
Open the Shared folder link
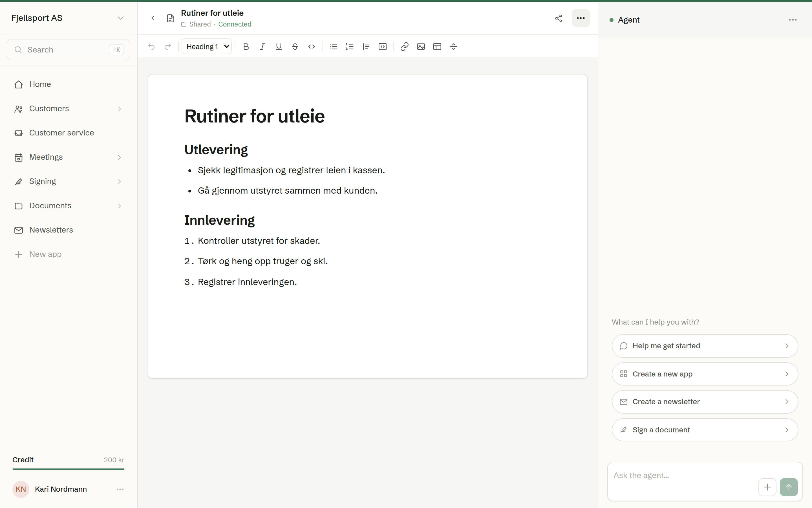(x=196, y=24)
